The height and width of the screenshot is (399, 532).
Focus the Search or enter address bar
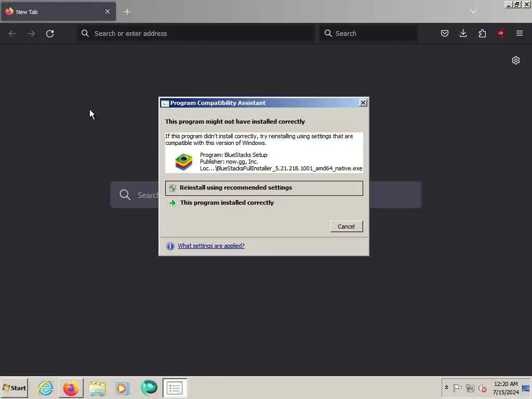point(196,33)
